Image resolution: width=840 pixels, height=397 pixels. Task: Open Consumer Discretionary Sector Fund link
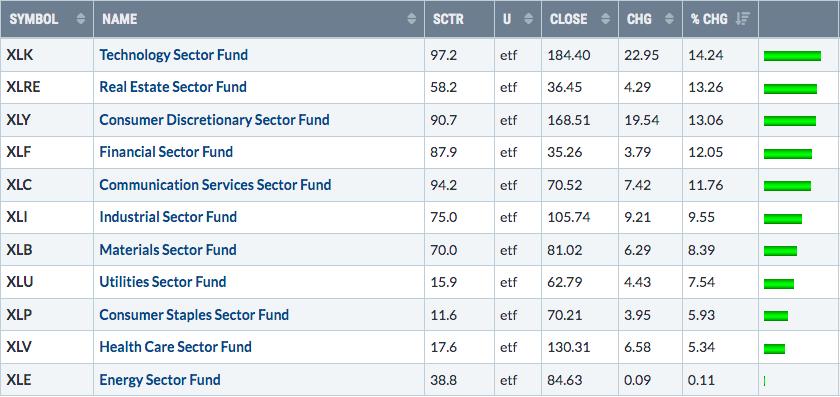214,119
